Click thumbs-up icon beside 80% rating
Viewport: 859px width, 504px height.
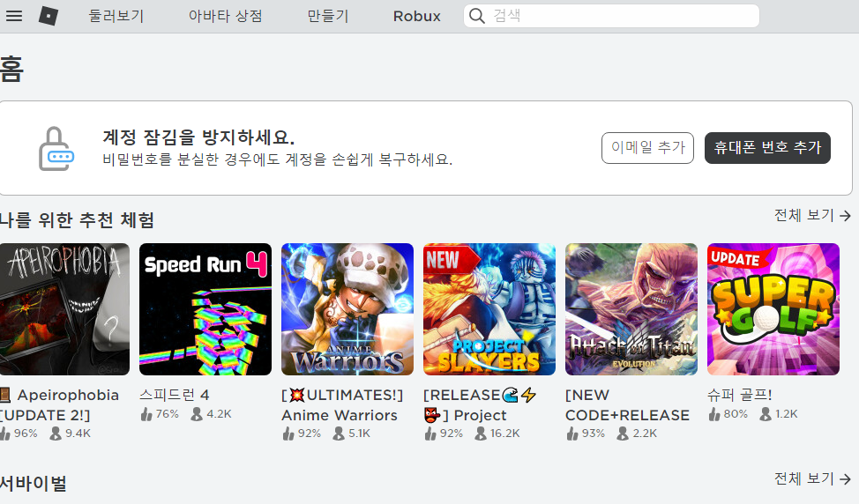[714, 414]
